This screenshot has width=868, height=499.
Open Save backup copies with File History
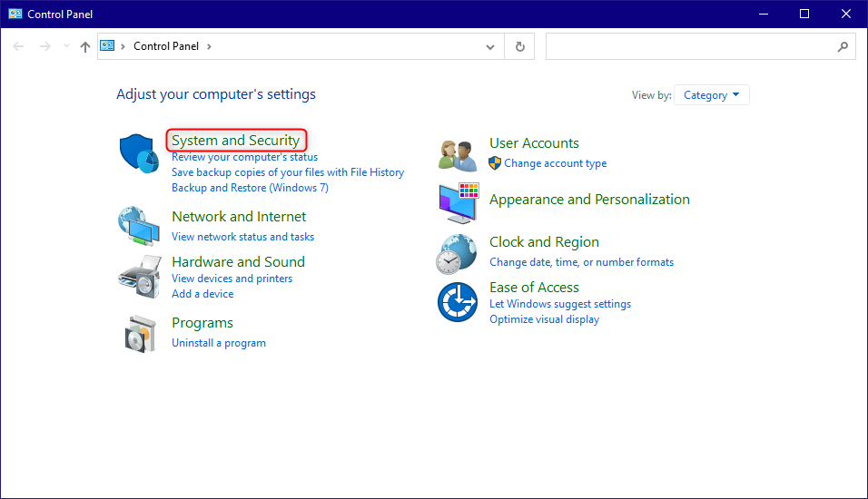pos(288,172)
